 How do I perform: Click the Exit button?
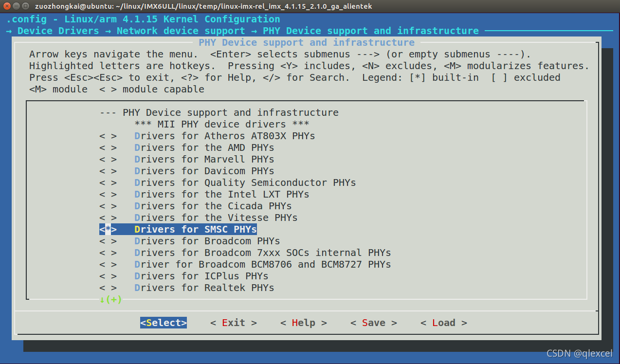pos(234,323)
